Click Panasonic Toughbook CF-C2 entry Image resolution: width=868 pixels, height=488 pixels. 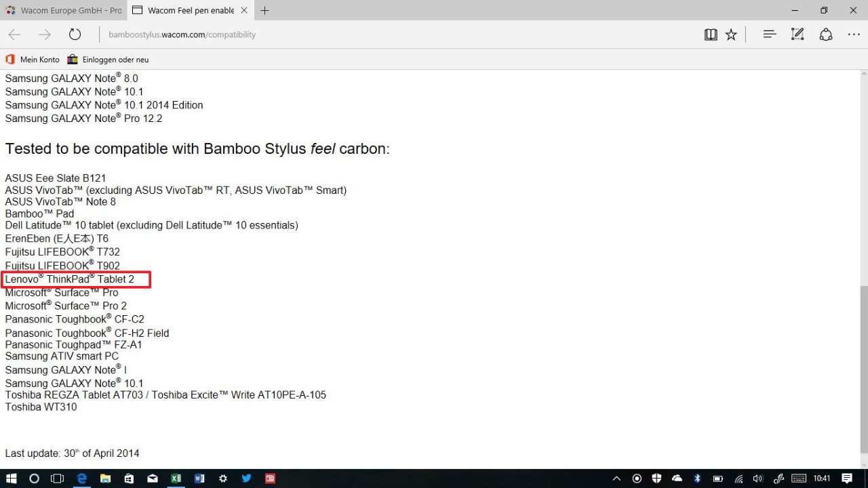coord(75,319)
